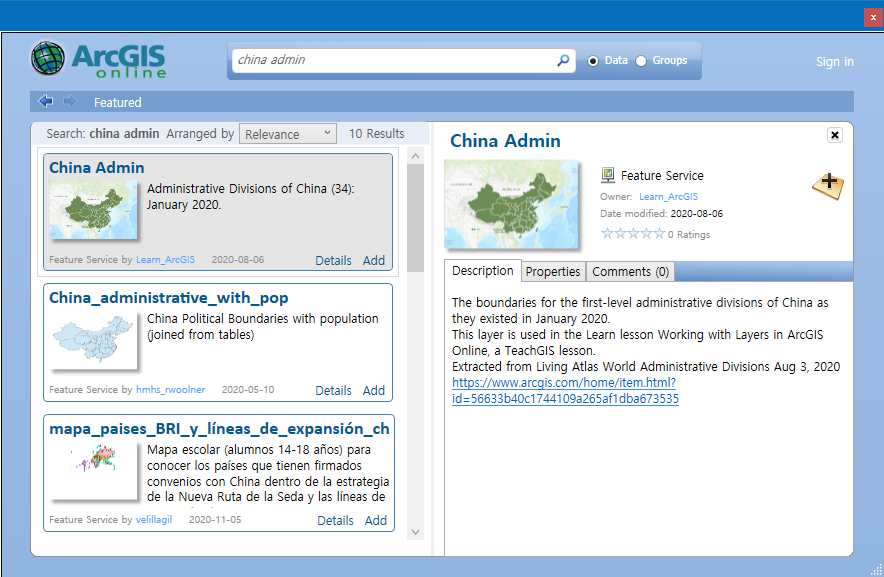Click the China_administrative_with_pop title
This screenshot has width=884, height=577.
(x=169, y=297)
